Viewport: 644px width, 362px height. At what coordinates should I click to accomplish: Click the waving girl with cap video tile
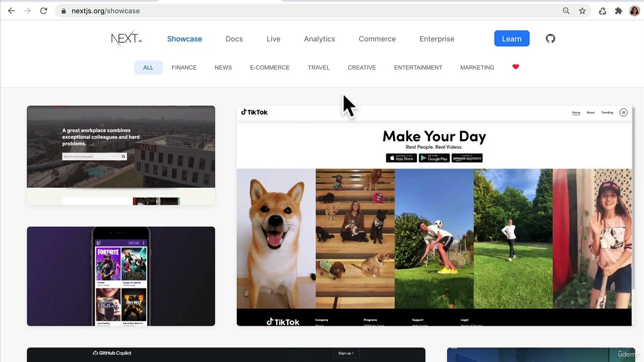[x=592, y=238]
